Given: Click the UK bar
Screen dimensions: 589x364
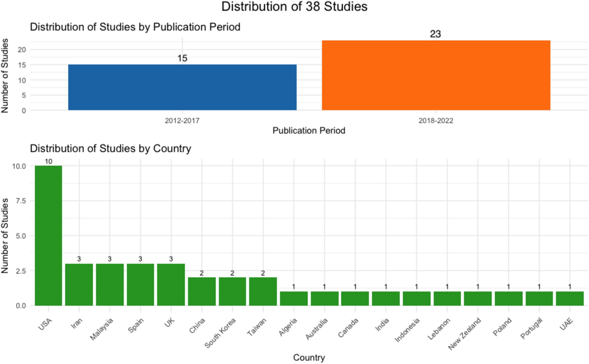Looking at the screenshot, I should 171,285.
